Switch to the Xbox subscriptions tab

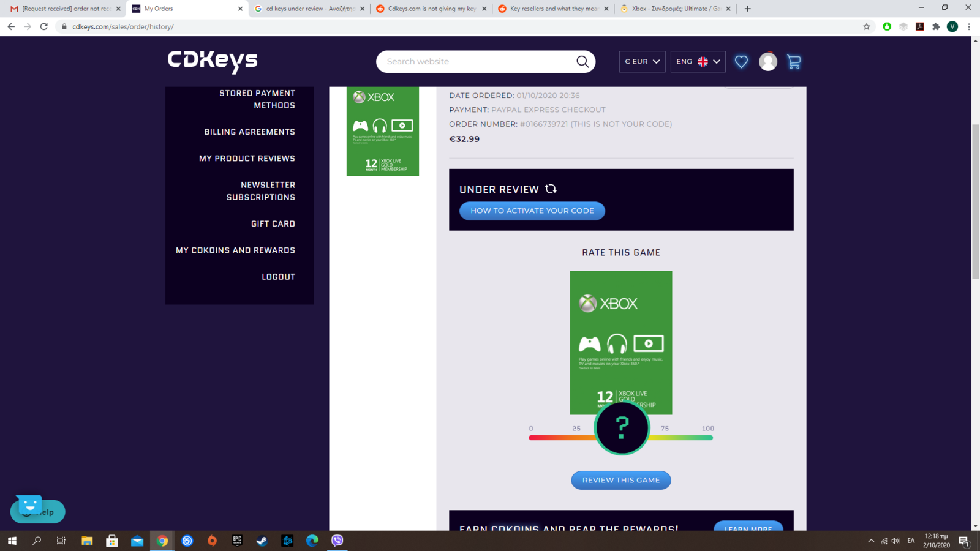(x=676, y=9)
